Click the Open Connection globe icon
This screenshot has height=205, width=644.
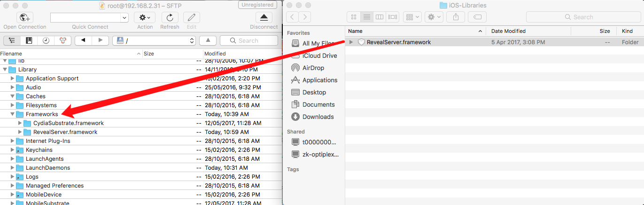tap(24, 18)
